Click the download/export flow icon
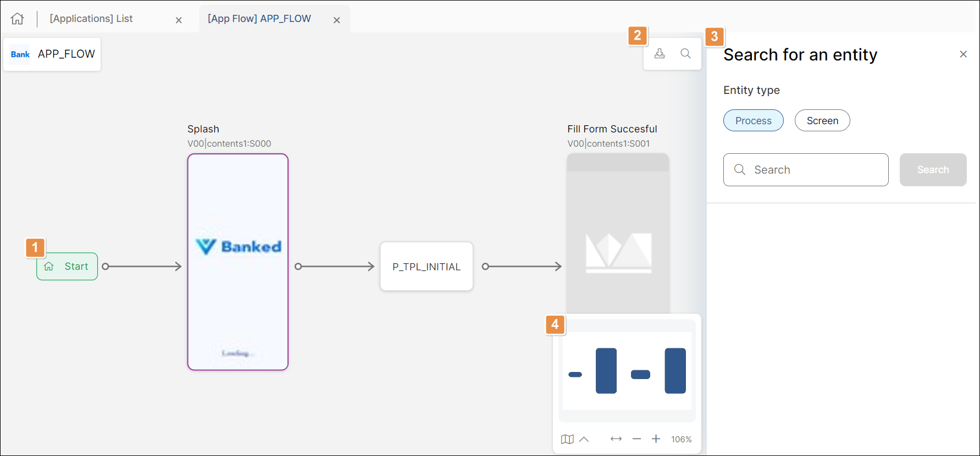Screen dimensions: 980x456 660,53
